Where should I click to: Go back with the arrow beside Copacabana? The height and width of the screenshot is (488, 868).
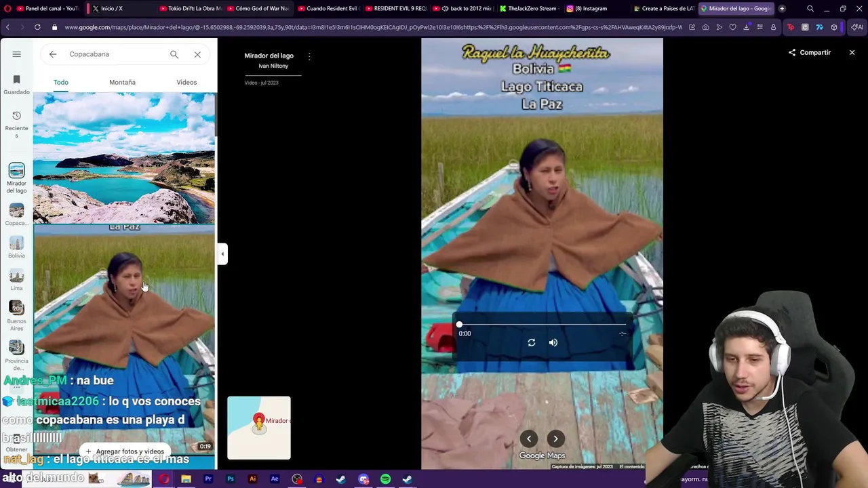pyautogui.click(x=53, y=54)
